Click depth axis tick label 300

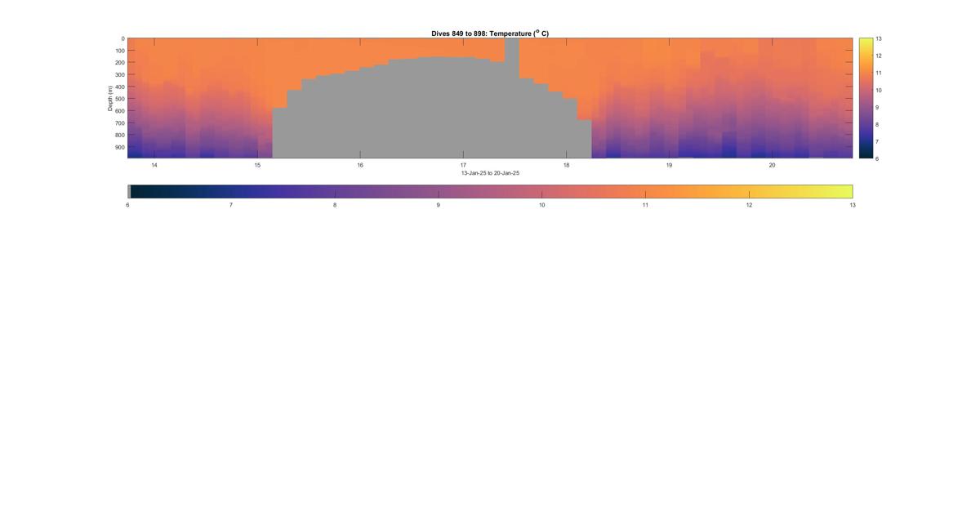pos(119,75)
